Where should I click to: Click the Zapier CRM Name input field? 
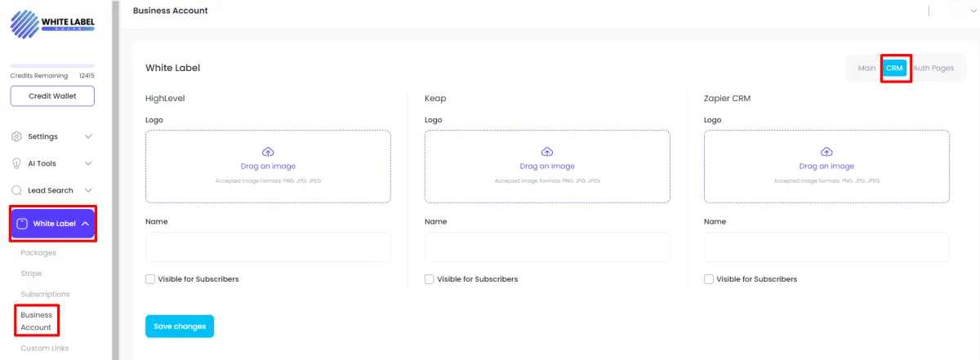pyautogui.click(x=826, y=247)
